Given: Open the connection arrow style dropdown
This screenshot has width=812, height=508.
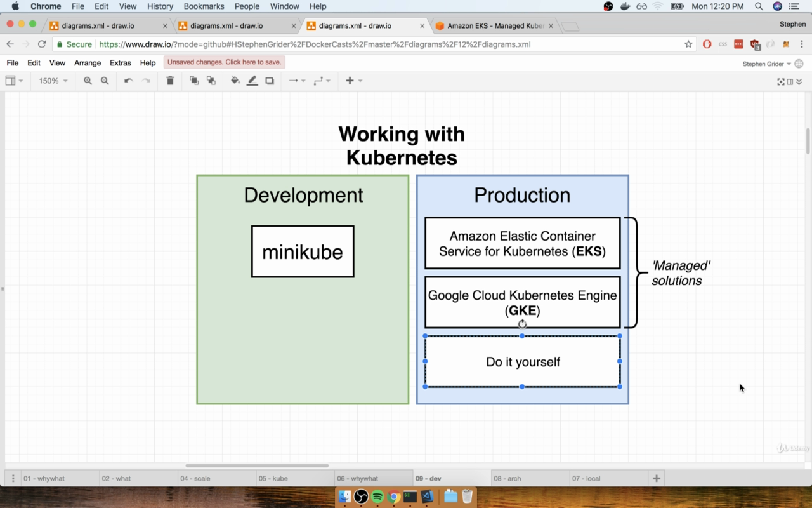Looking at the screenshot, I should (x=297, y=81).
